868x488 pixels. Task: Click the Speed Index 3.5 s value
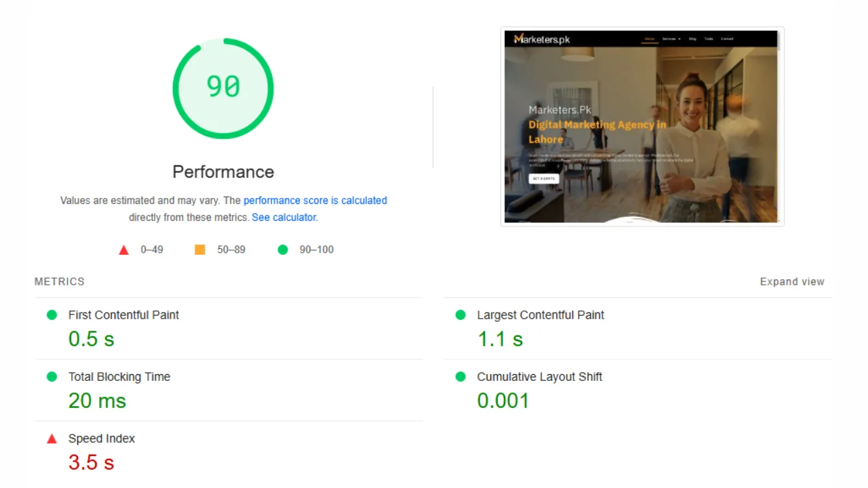pyautogui.click(x=91, y=463)
